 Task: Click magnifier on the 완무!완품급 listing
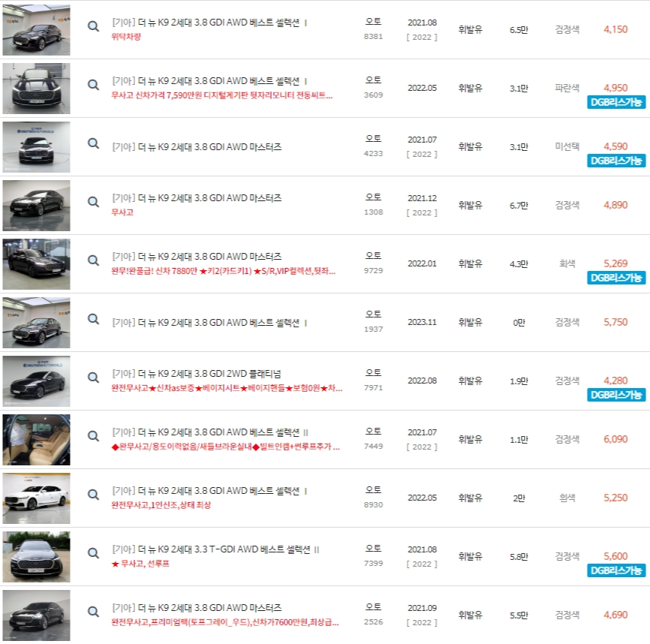93,260
